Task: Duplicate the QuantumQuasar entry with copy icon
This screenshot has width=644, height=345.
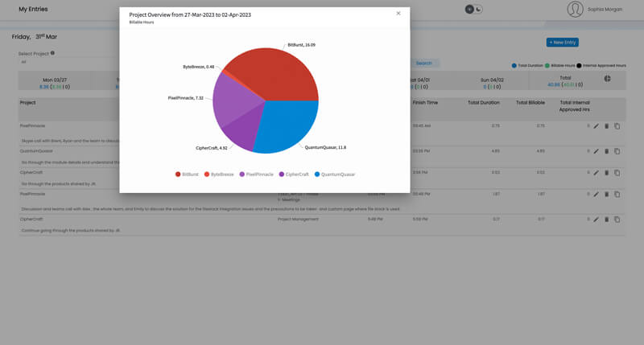Action: (617, 150)
